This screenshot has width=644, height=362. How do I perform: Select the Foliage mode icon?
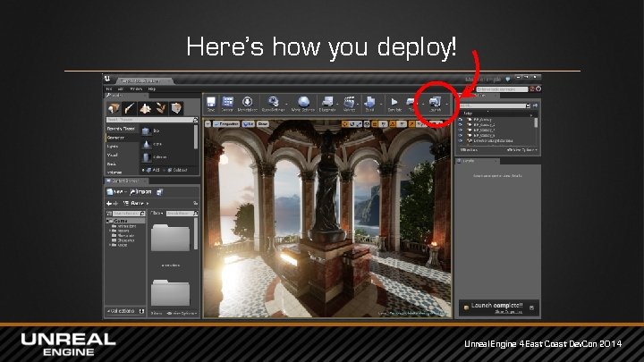(161, 108)
